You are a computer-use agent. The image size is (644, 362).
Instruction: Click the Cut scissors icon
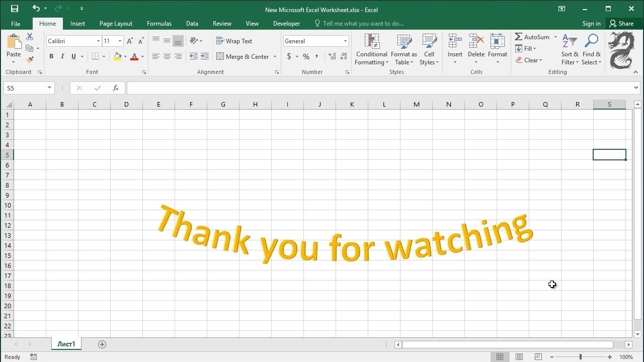pyautogui.click(x=30, y=37)
